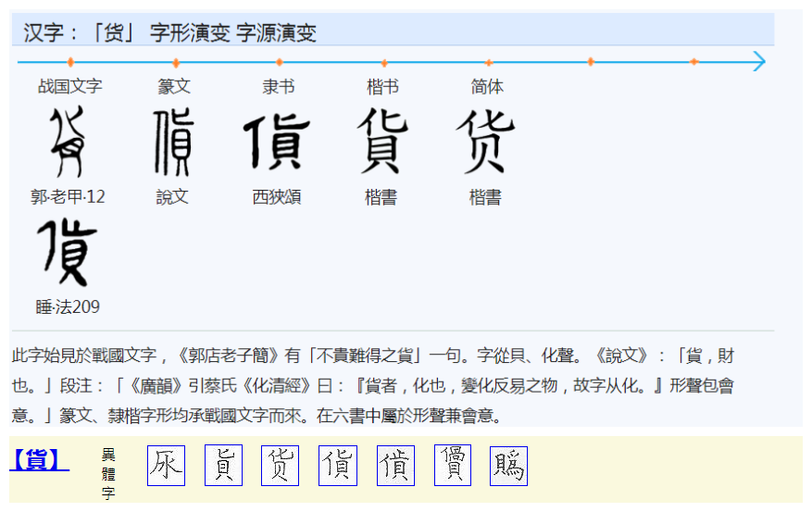Image resolution: width=812 pixels, height=512 pixels.
Task: Click the timeline dot above 篆文
Action: tap(176, 63)
